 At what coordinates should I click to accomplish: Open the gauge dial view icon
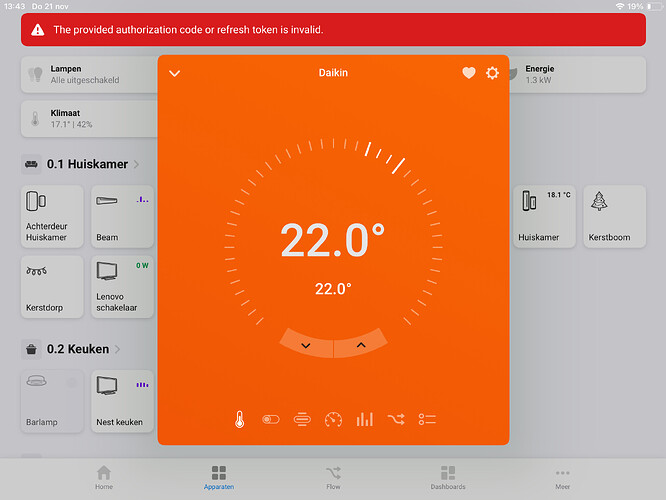pos(333,420)
